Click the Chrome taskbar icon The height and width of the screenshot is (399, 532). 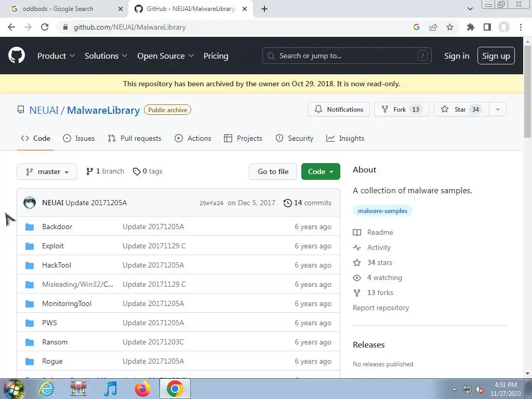pyautogui.click(x=175, y=389)
